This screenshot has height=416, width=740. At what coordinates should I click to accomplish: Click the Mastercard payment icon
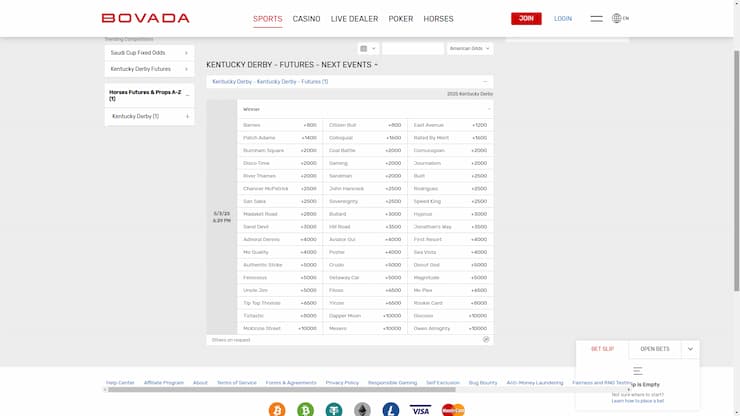[x=453, y=410]
